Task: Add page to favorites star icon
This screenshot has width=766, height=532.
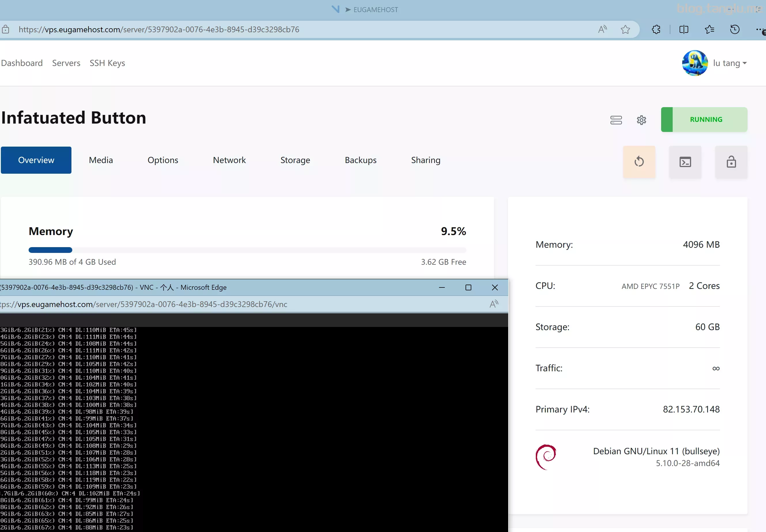Action: tap(625, 30)
